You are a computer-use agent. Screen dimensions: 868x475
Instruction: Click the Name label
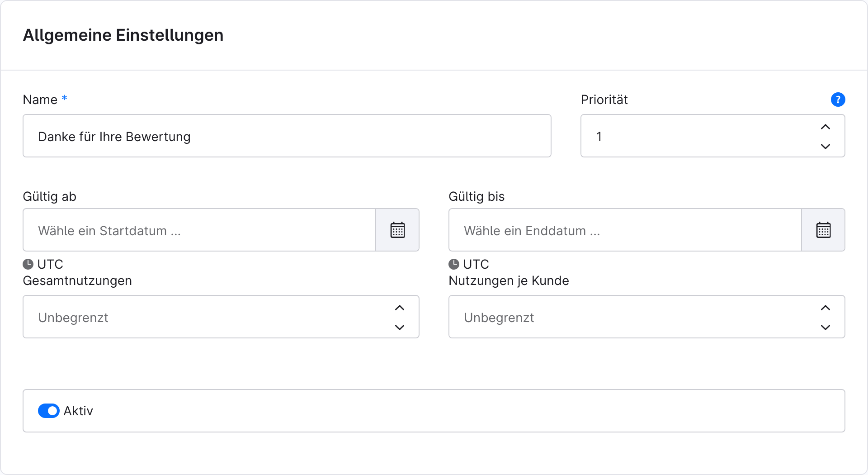click(x=40, y=100)
